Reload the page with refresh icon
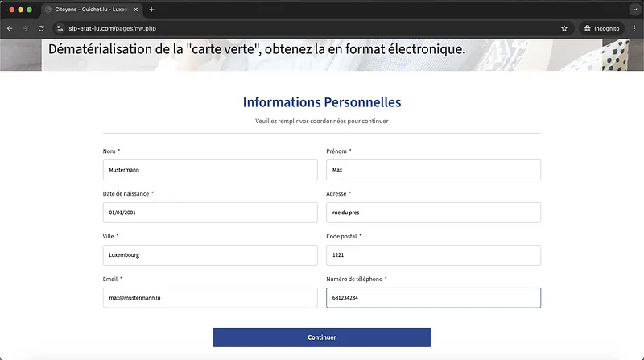The width and height of the screenshot is (644, 360). click(41, 28)
